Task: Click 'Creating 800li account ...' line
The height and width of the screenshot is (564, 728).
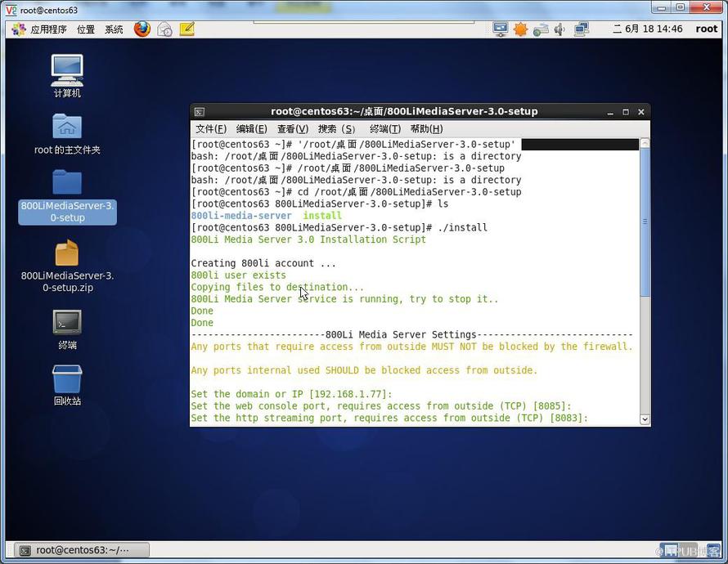Action: click(263, 263)
